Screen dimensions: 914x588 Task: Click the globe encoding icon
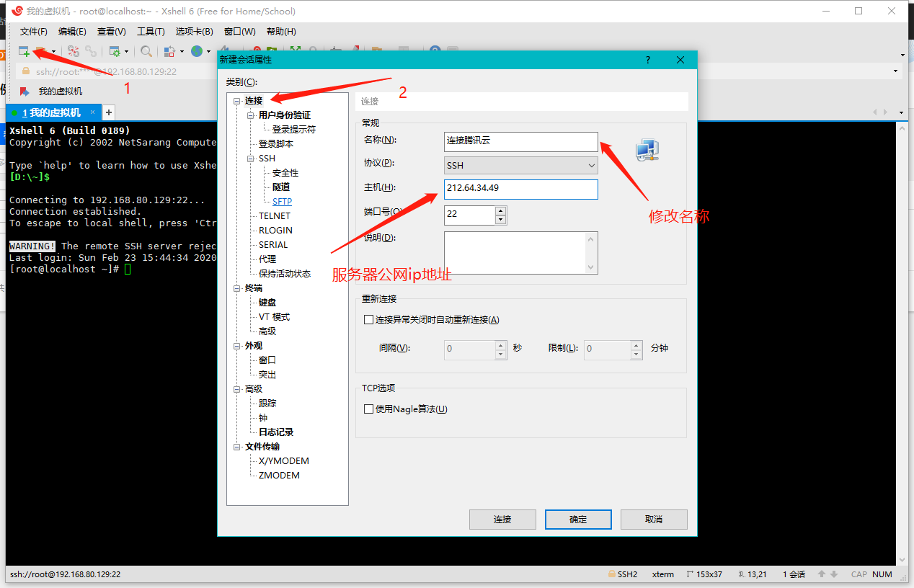point(196,51)
